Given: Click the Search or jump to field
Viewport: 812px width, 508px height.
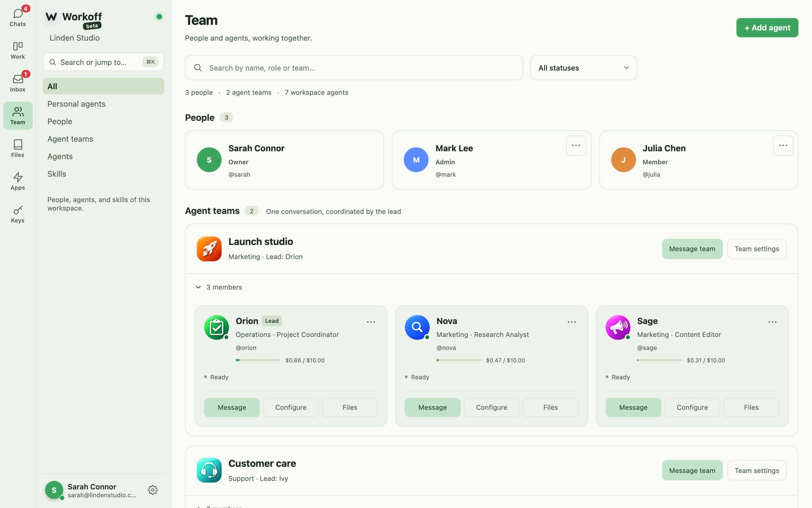Looking at the screenshot, I should [103, 62].
